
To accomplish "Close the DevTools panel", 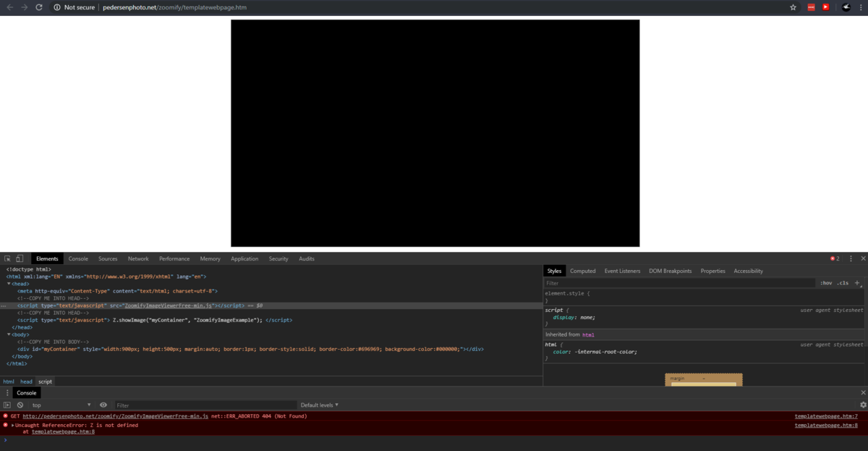I will (862, 258).
